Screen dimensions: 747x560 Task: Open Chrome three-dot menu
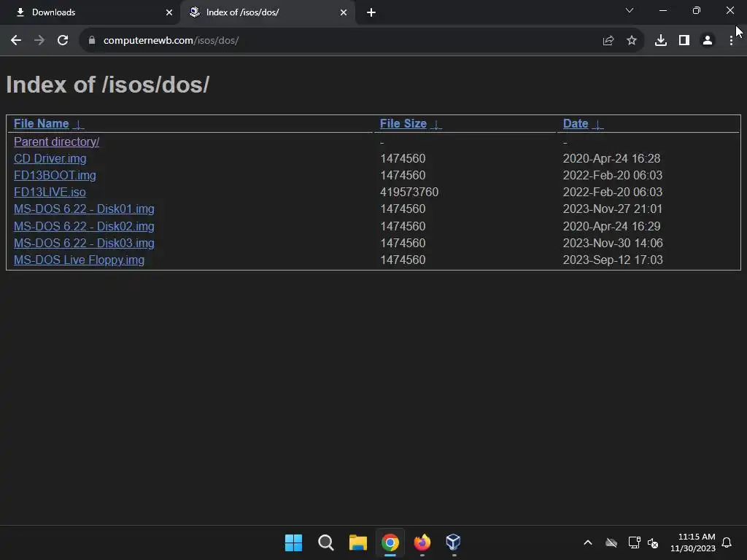pyautogui.click(x=731, y=41)
